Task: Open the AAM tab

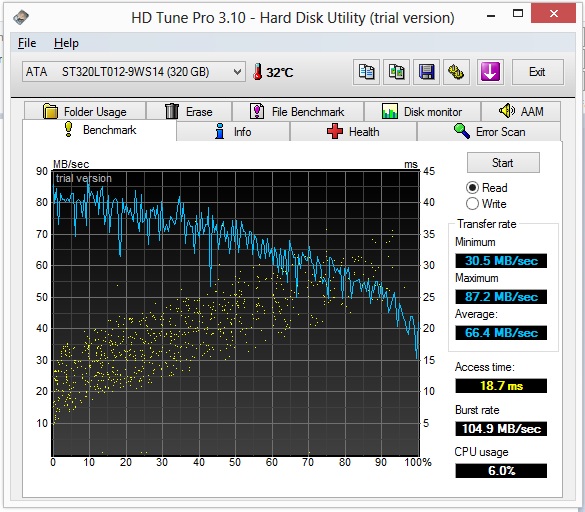Action: pyautogui.click(x=521, y=111)
